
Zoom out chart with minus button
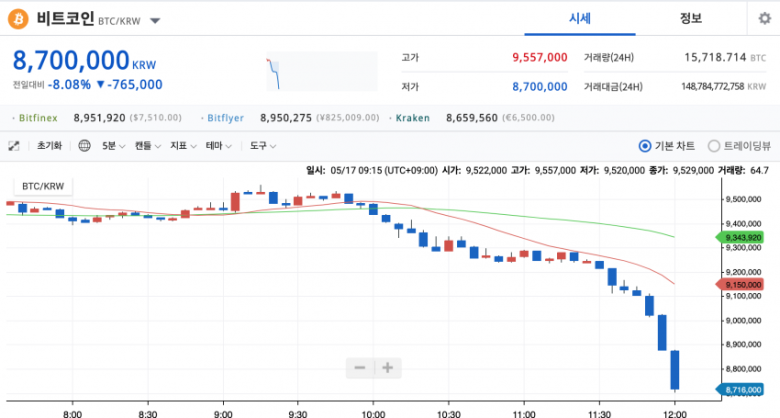coord(360,368)
